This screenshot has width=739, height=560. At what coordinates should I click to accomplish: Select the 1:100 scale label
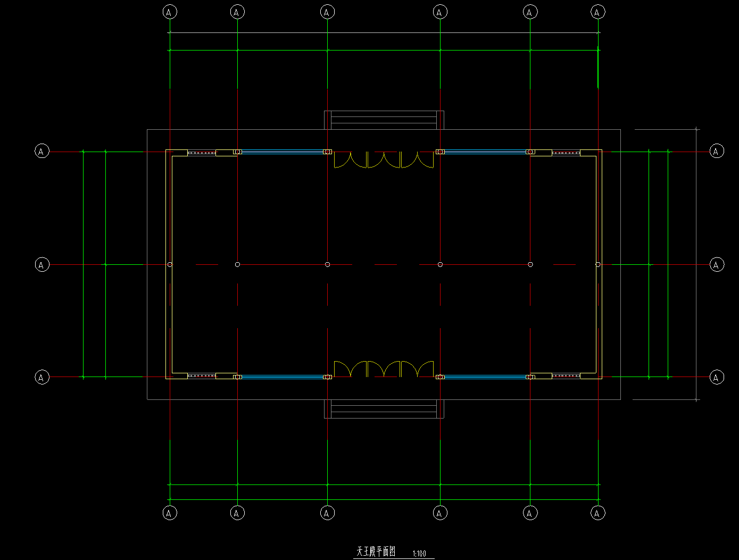pos(419,554)
